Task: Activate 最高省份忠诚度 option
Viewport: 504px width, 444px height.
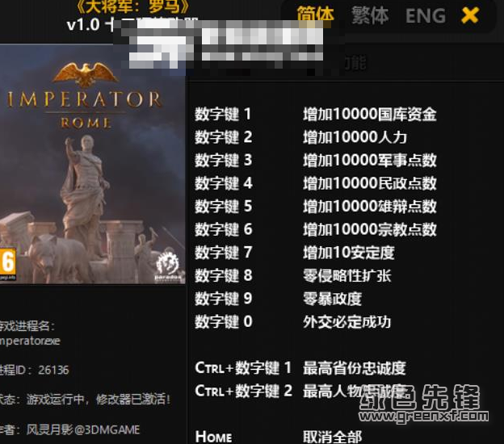Action: pyautogui.click(x=355, y=368)
